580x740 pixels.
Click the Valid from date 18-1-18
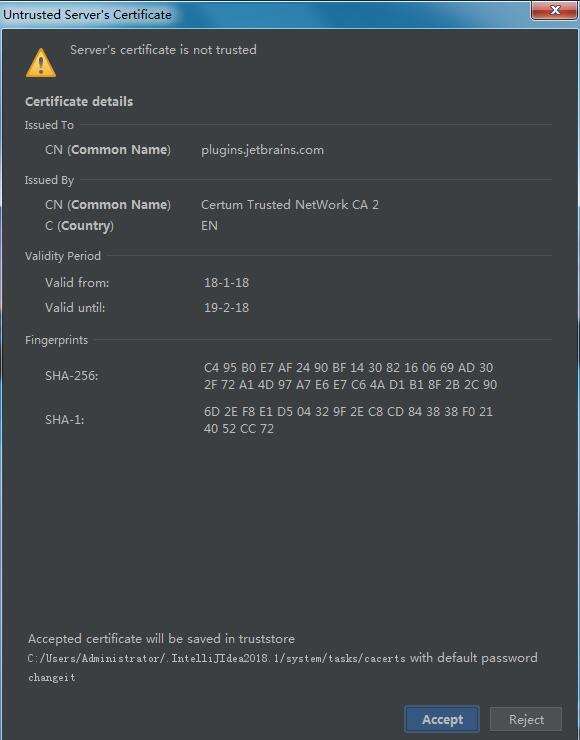[x=226, y=283]
